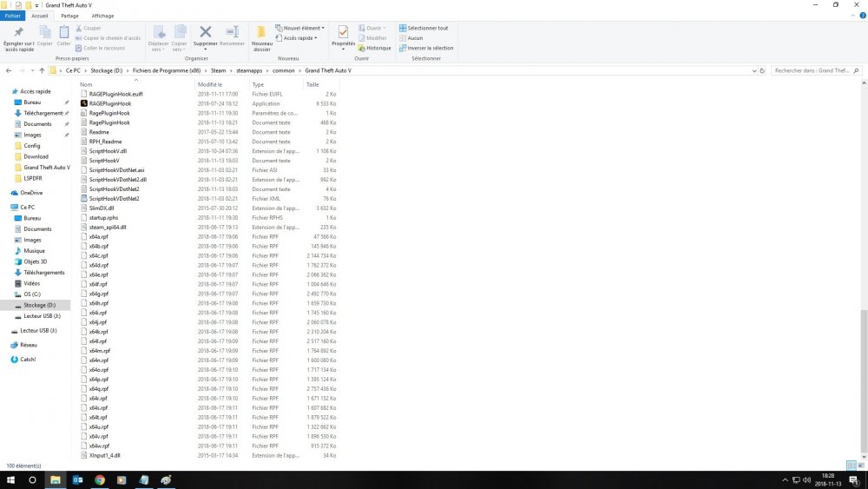Click Sélectionner tout
Image resolution: width=868 pixels, height=489 pixels.
[424, 29]
